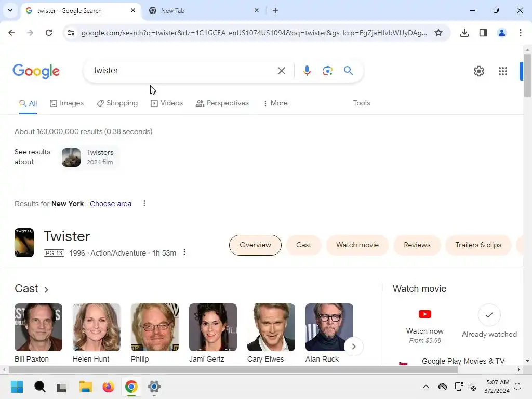Image resolution: width=532 pixels, height=399 pixels.
Task: Click the browser back arrow
Action: [x=11, y=33]
